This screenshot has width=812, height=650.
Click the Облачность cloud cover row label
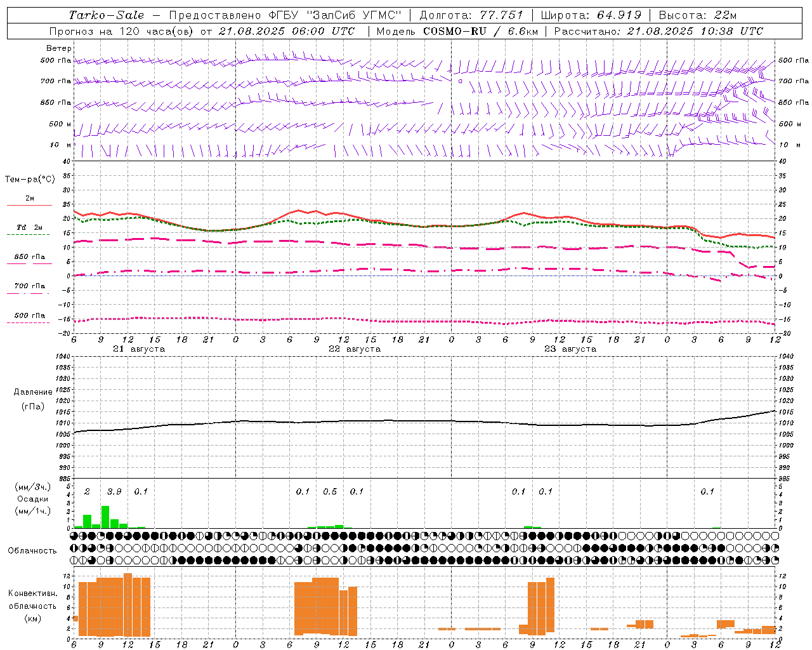coord(32,551)
